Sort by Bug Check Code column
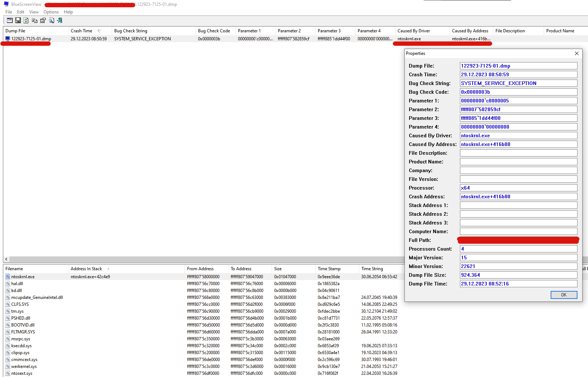The image size is (588, 377). [x=215, y=31]
